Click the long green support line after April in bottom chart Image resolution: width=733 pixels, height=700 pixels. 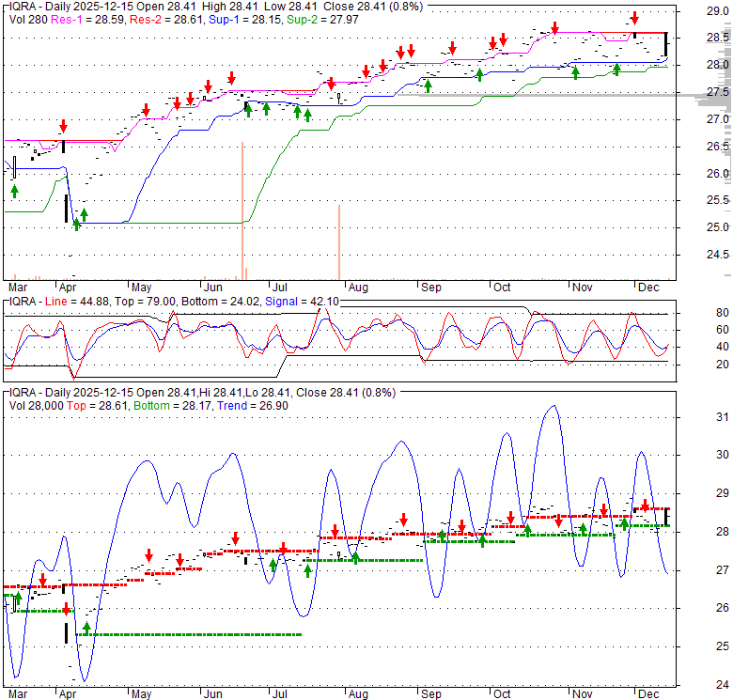pos(188,634)
